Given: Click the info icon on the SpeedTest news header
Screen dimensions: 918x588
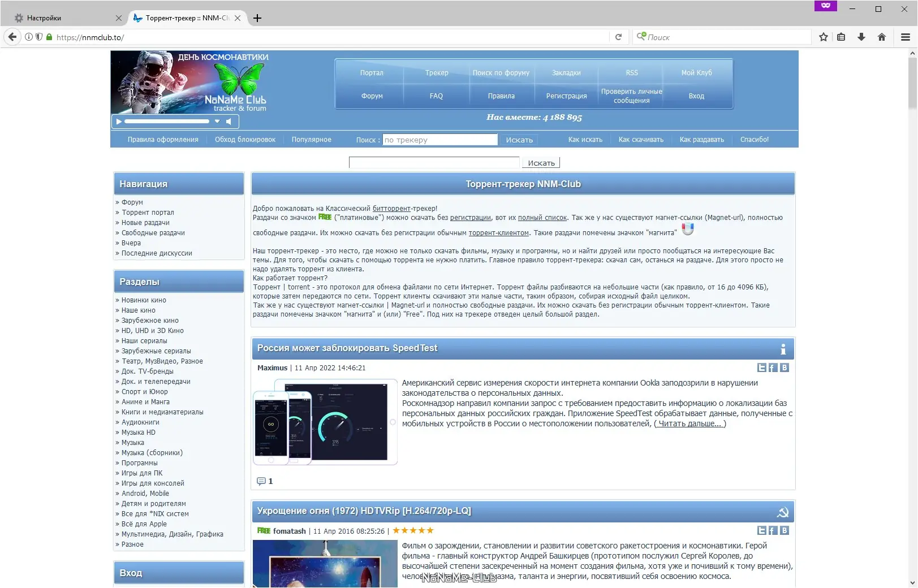Looking at the screenshot, I should pyautogui.click(x=783, y=349).
